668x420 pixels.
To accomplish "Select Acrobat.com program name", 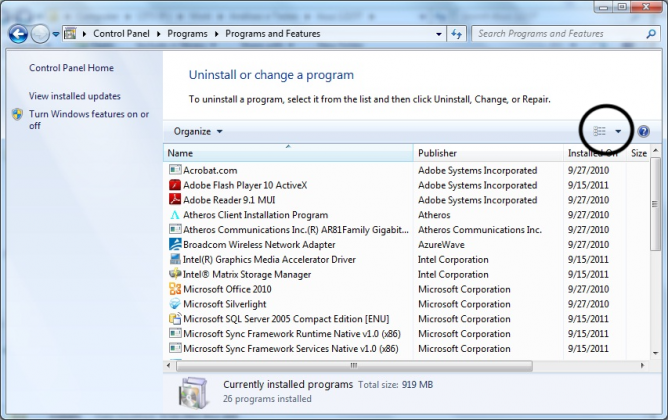I will 210,170.
